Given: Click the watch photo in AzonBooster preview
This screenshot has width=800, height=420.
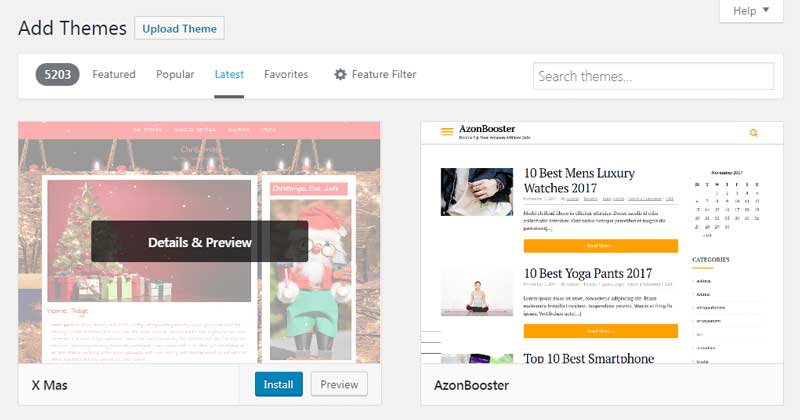Looking at the screenshot, I should click(x=476, y=192).
